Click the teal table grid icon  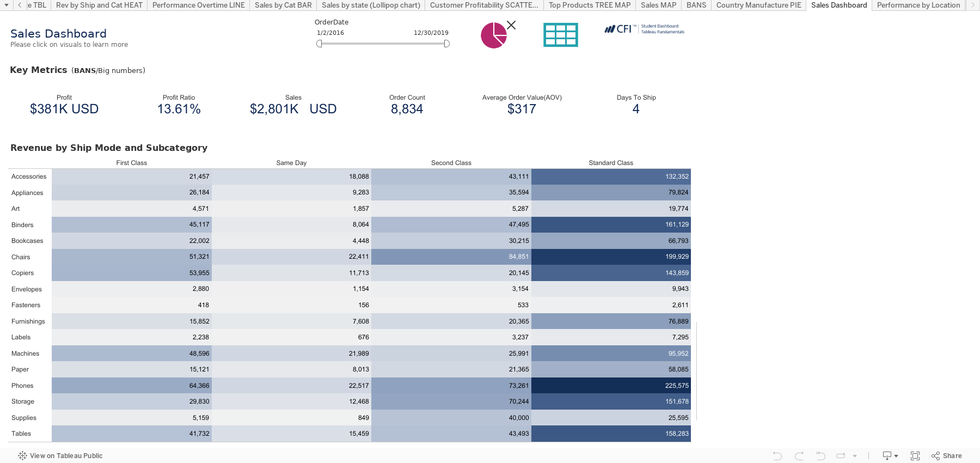(x=561, y=35)
